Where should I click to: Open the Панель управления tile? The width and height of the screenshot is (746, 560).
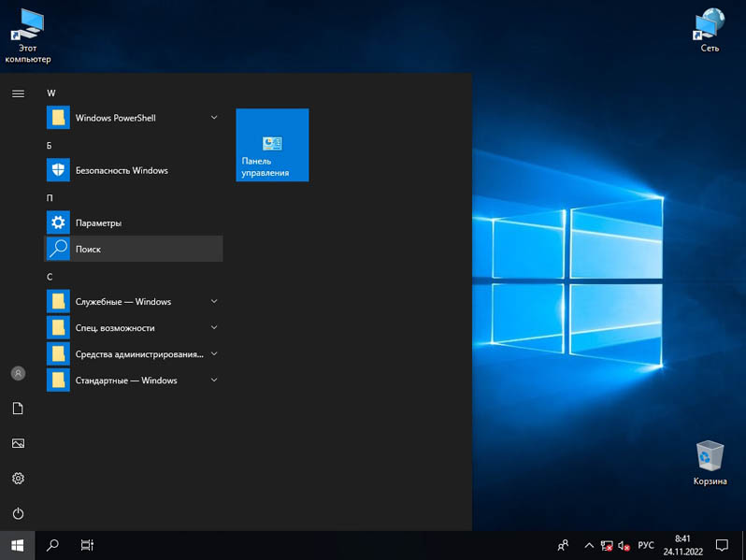(272, 145)
